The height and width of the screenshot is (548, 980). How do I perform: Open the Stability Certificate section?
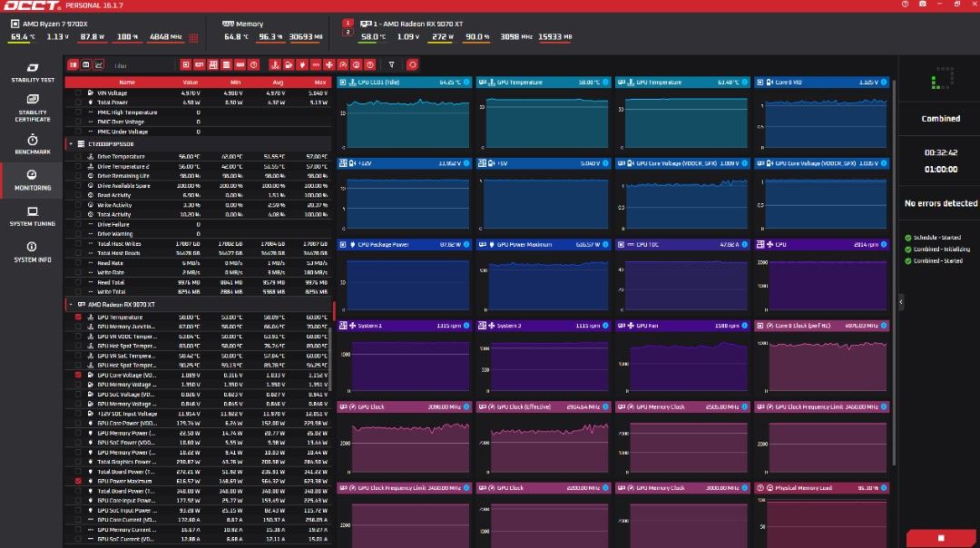[33, 107]
